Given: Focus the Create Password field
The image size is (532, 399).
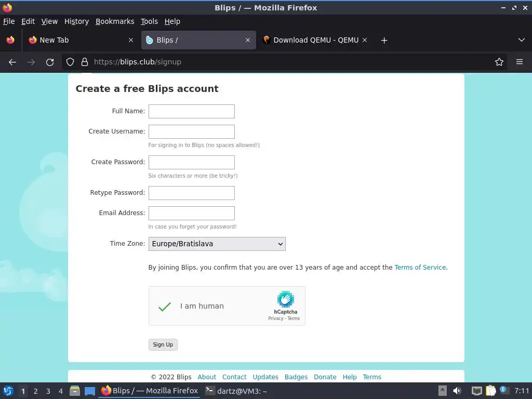Looking at the screenshot, I should point(191,162).
